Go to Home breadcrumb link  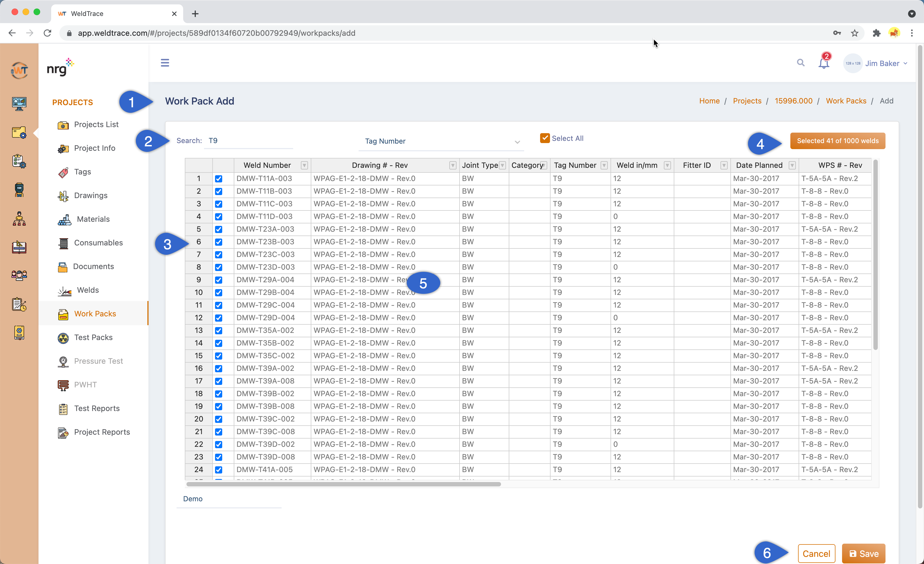pos(709,101)
